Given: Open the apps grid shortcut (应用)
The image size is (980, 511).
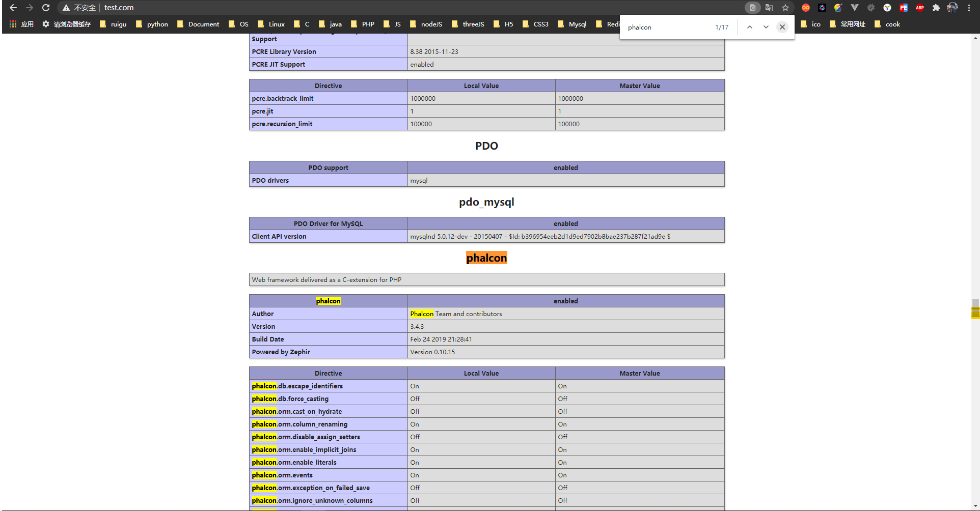Looking at the screenshot, I should [21, 24].
